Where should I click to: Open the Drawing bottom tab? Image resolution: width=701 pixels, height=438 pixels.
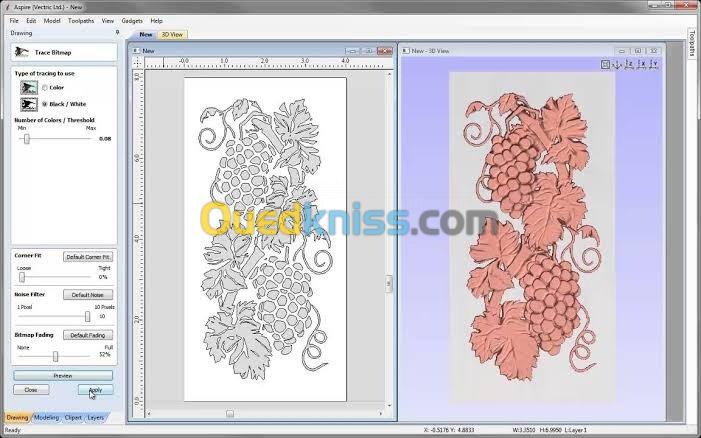pos(17,417)
